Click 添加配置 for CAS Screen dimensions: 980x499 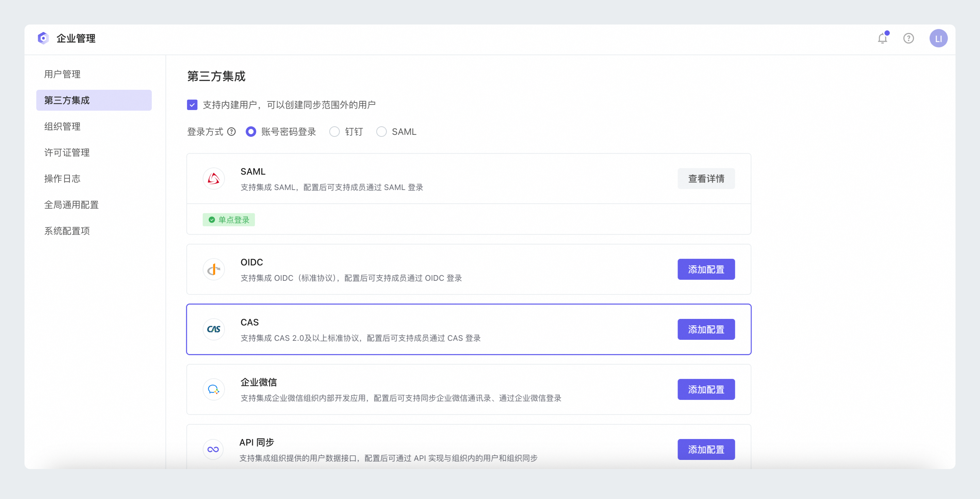point(706,329)
